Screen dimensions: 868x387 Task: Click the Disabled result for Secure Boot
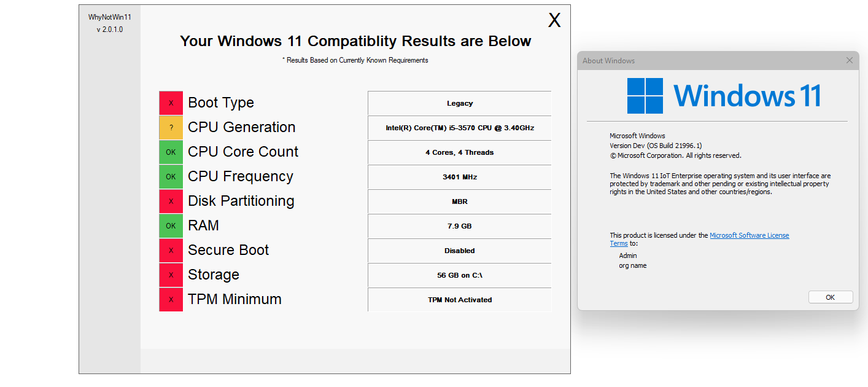(460, 251)
